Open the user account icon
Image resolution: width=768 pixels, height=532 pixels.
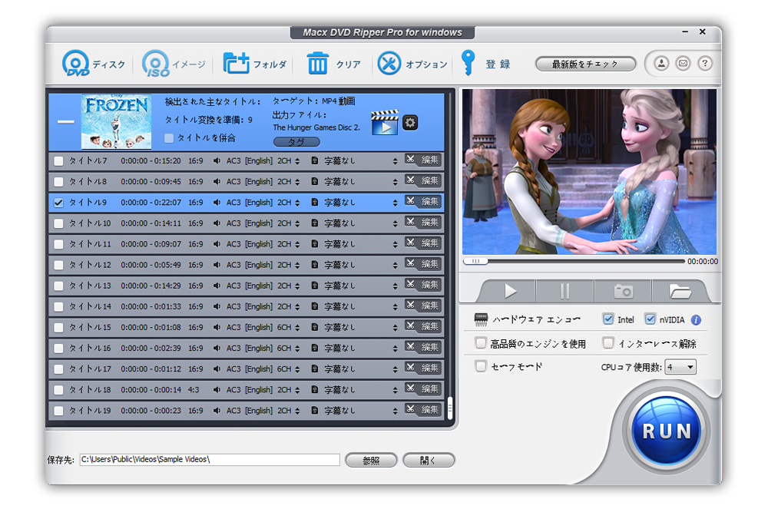(661, 64)
